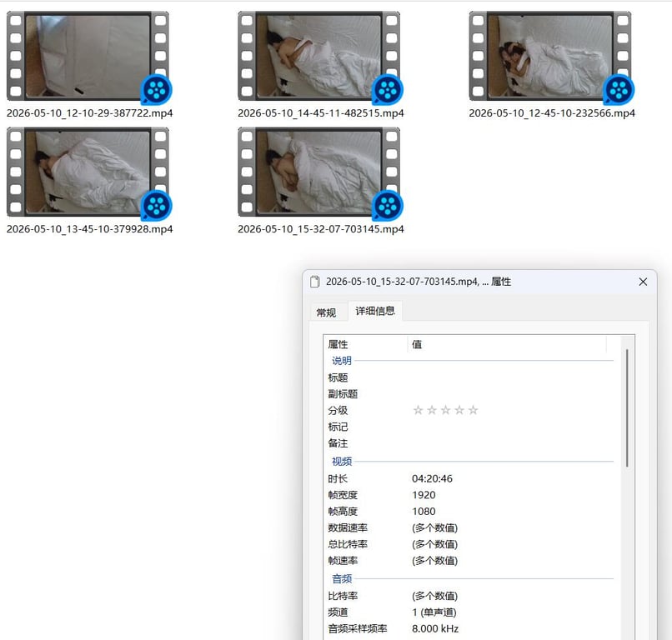Switch to the 详细信息 tab
Image resolution: width=672 pixels, height=640 pixels.
375,311
